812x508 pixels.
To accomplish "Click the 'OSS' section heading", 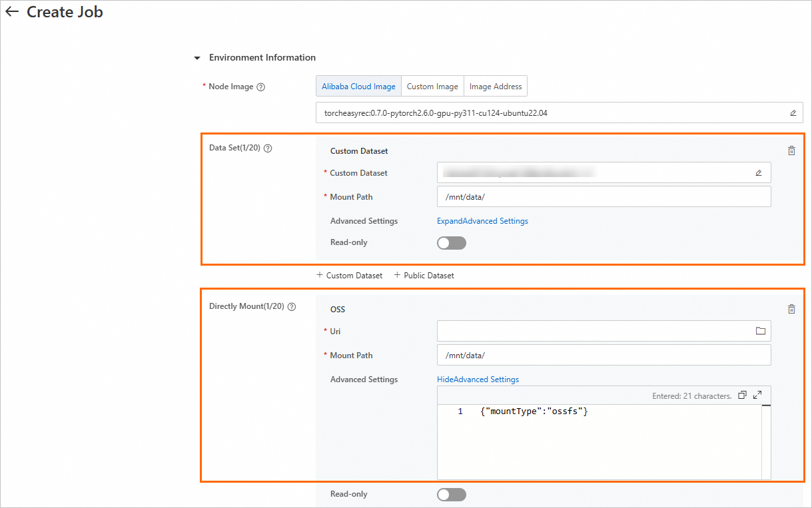I will click(x=338, y=310).
